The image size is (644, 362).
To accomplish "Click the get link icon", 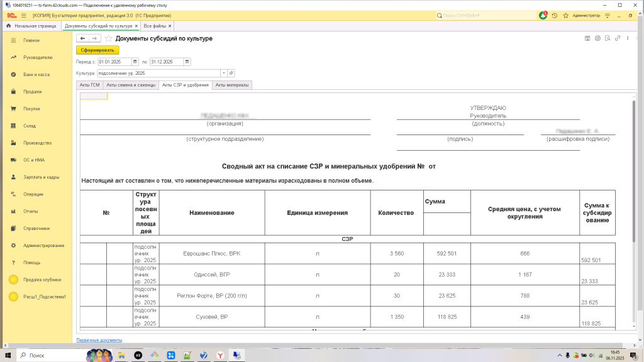I will coord(618,38).
